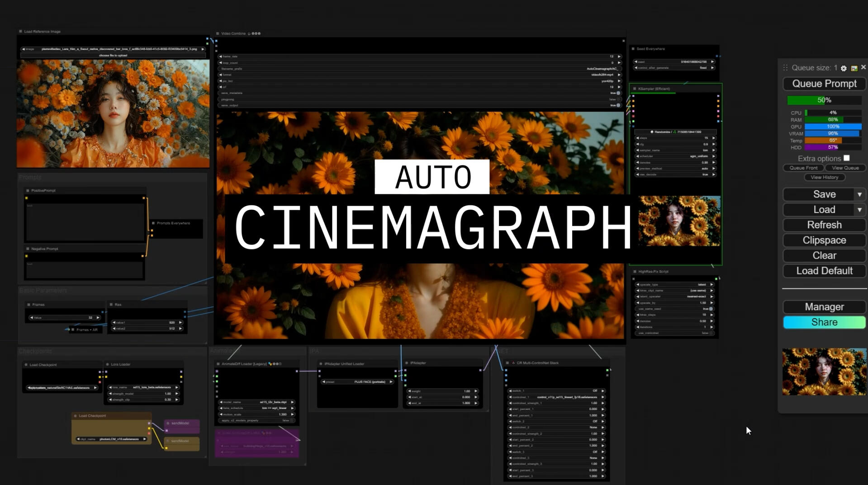Collapse the Seed Everywhere node
Screen dimensions: 868x485
[633, 49]
